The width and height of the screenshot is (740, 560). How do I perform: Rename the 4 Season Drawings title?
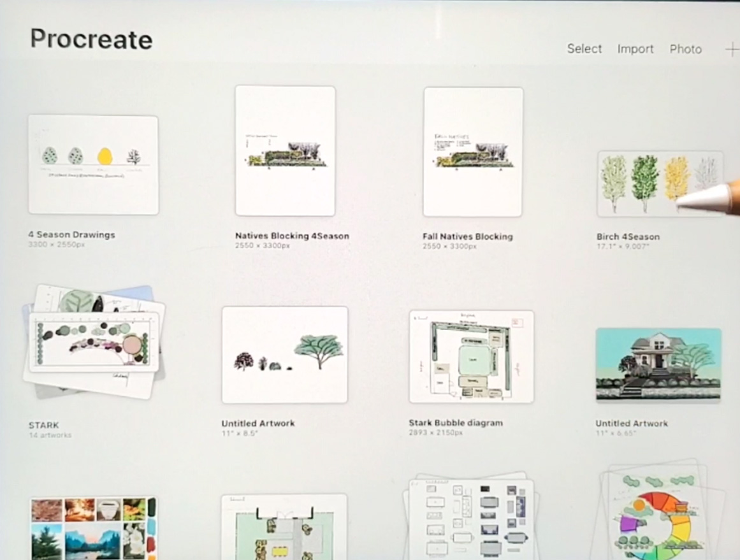click(x=71, y=234)
